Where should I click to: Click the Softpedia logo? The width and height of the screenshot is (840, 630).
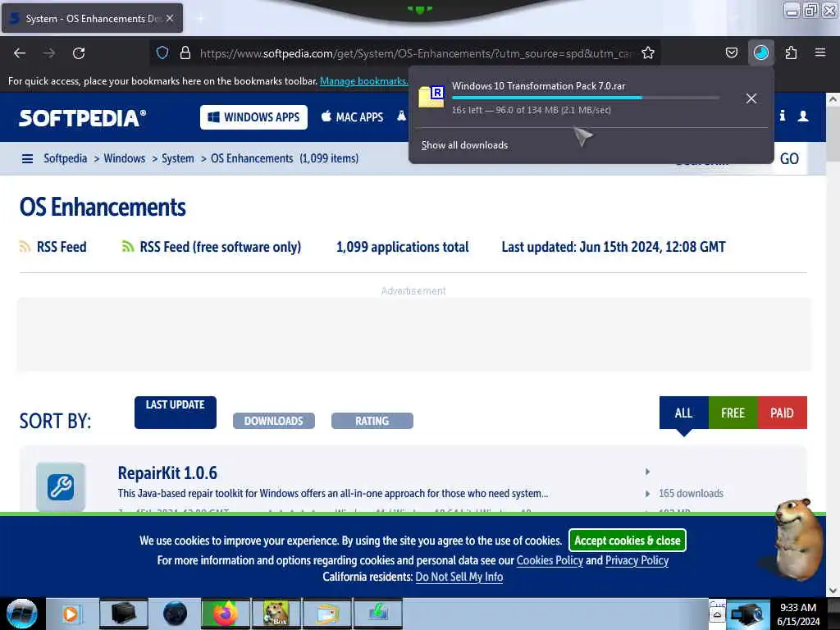pyautogui.click(x=83, y=118)
